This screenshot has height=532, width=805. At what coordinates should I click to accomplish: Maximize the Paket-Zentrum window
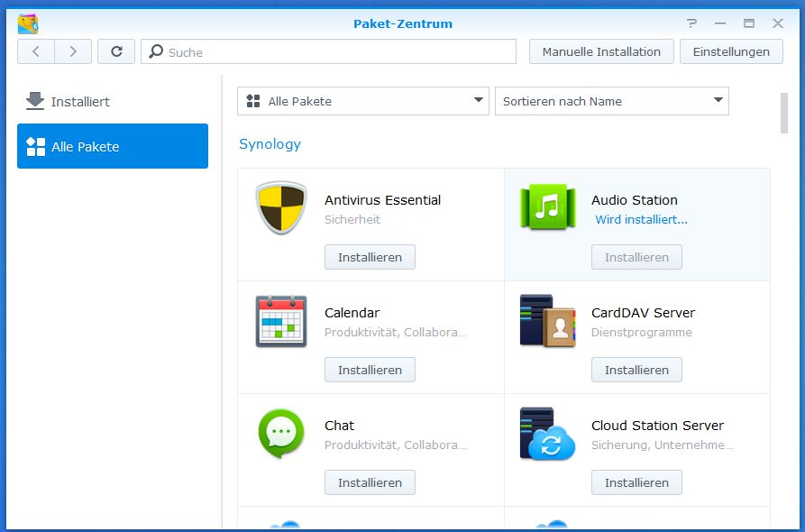749,23
